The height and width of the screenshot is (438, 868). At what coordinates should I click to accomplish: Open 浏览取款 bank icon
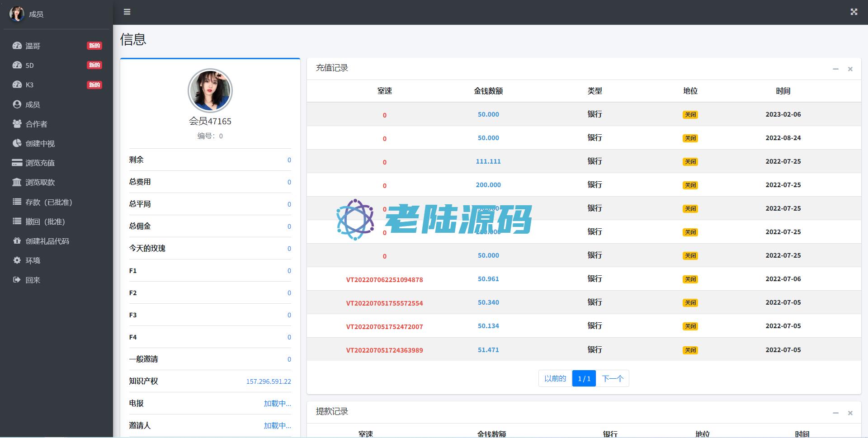pyautogui.click(x=17, y=182)
